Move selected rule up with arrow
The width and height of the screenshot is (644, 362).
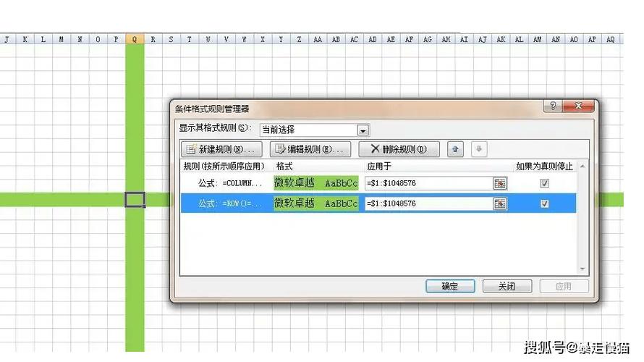point(455,149)
